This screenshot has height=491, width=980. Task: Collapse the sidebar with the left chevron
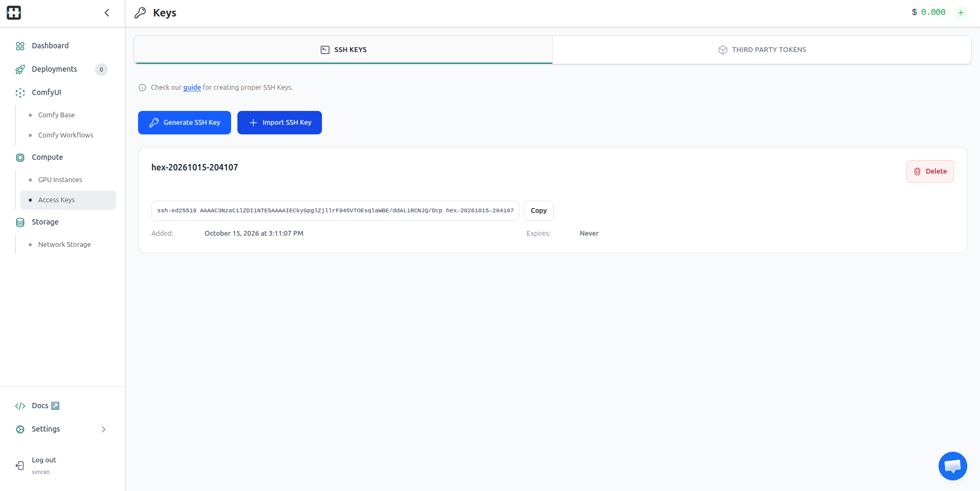(x=107, y=13)
